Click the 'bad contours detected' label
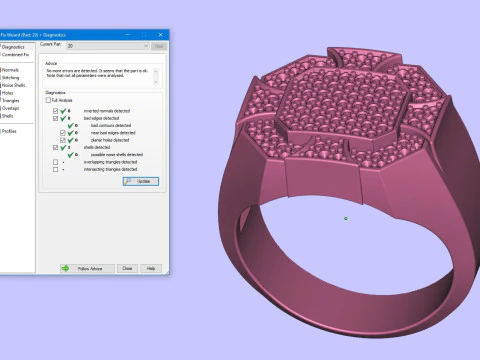The height and width of the screenshot is (360, 480). [111, 126]
